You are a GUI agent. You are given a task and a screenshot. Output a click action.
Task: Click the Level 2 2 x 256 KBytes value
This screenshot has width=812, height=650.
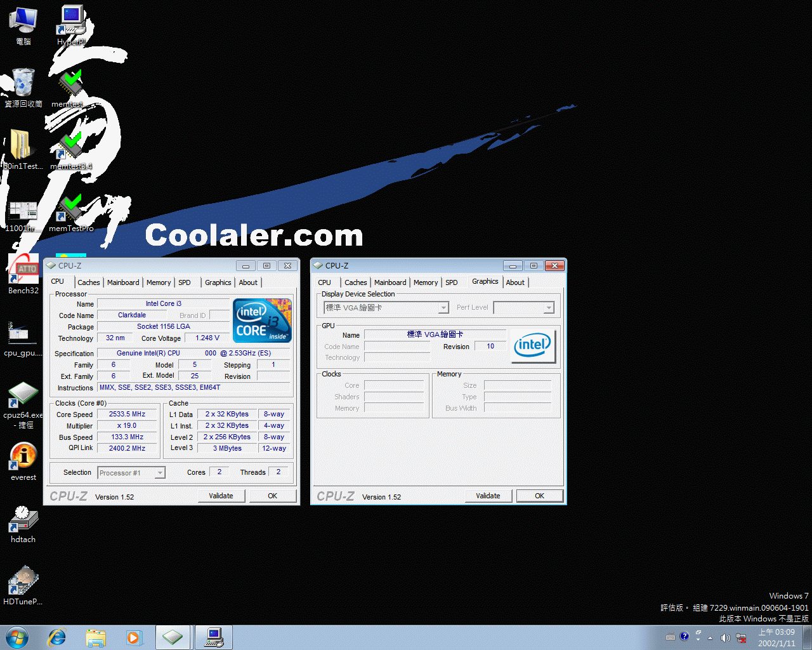pyautogui.click(x=227, y=437)
